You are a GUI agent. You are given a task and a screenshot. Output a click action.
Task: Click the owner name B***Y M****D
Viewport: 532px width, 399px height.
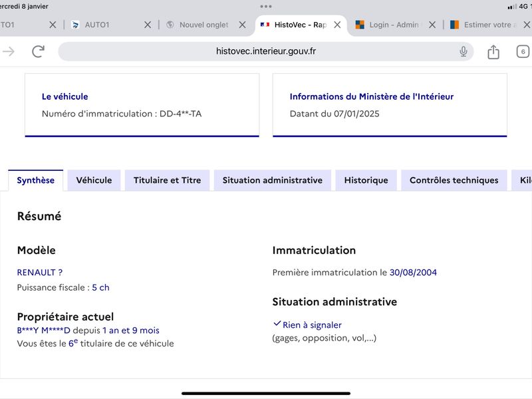pos(43,330)
